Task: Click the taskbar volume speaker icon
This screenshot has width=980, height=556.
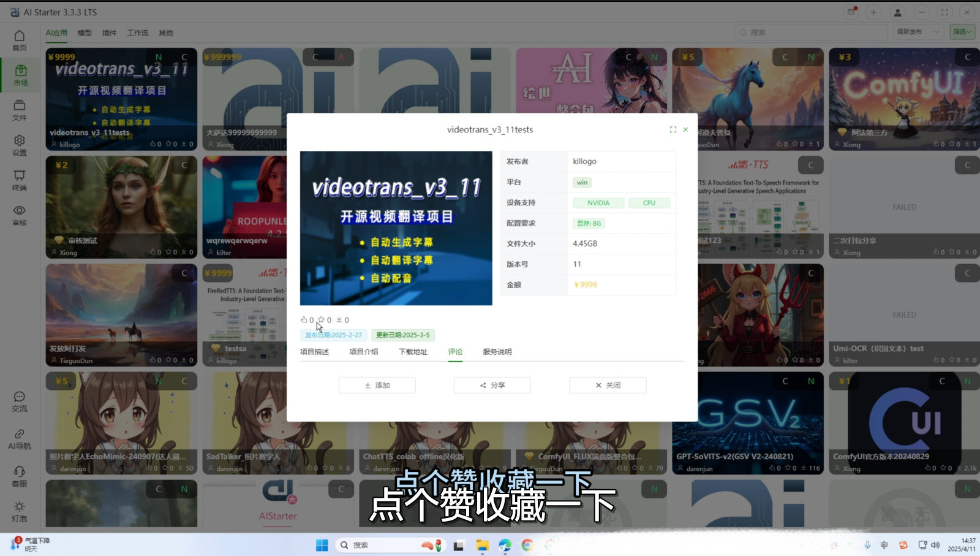Action: (935, 545)
